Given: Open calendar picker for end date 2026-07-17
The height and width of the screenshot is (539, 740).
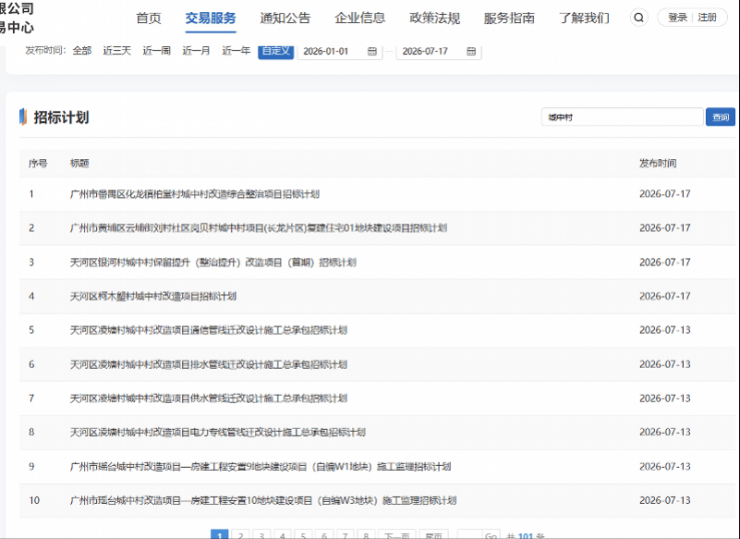Looking at the screenshot, I should [471, 51].
